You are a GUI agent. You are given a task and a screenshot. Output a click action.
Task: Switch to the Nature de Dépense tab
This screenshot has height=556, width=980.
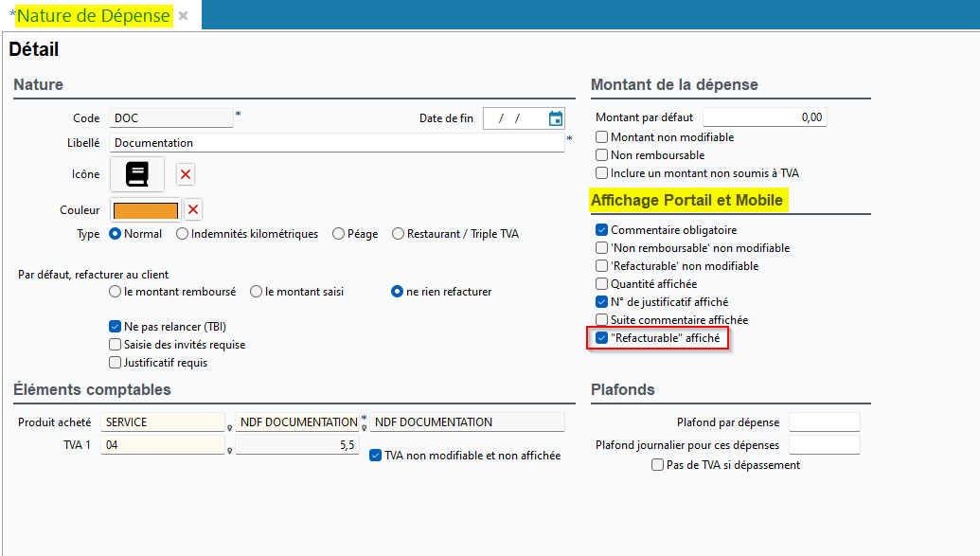click(x=93, y=16)
